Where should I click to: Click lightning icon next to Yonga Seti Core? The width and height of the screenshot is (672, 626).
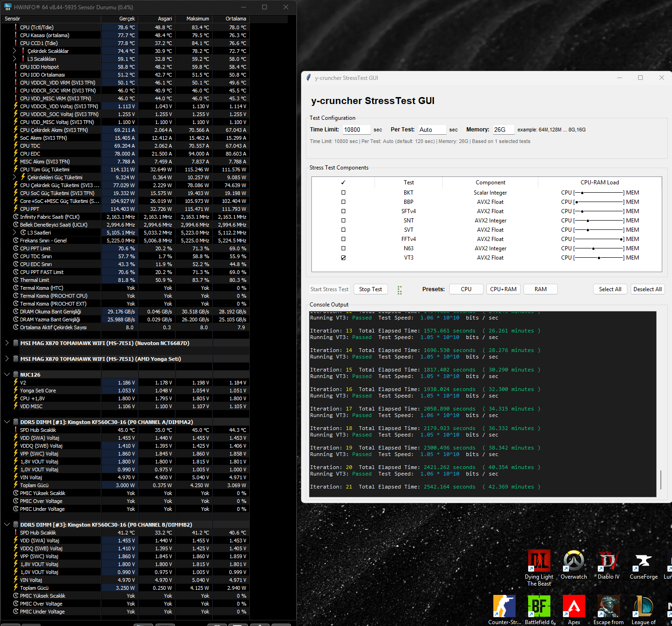click(16, 391)
